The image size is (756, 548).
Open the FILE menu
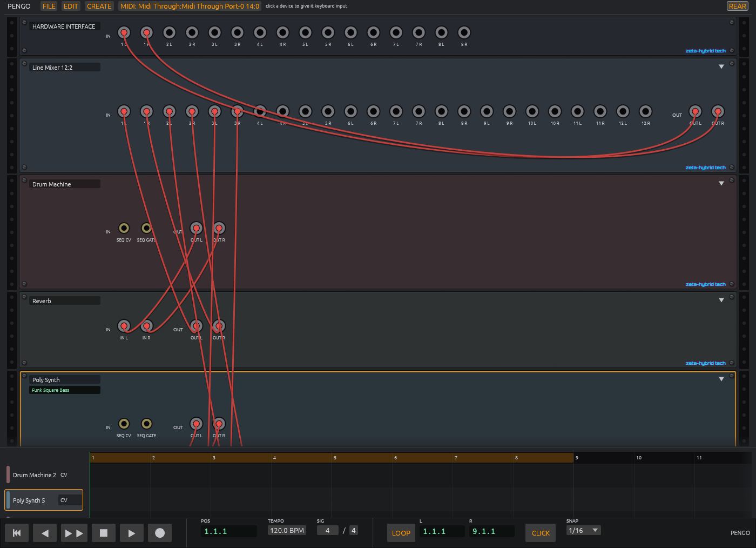click(x=49, y=6)
